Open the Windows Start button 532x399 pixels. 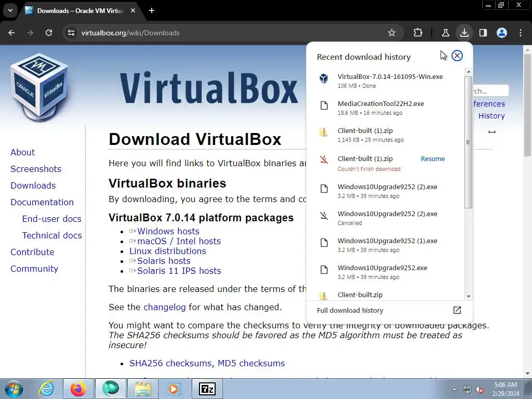click(x=14, y=389)
